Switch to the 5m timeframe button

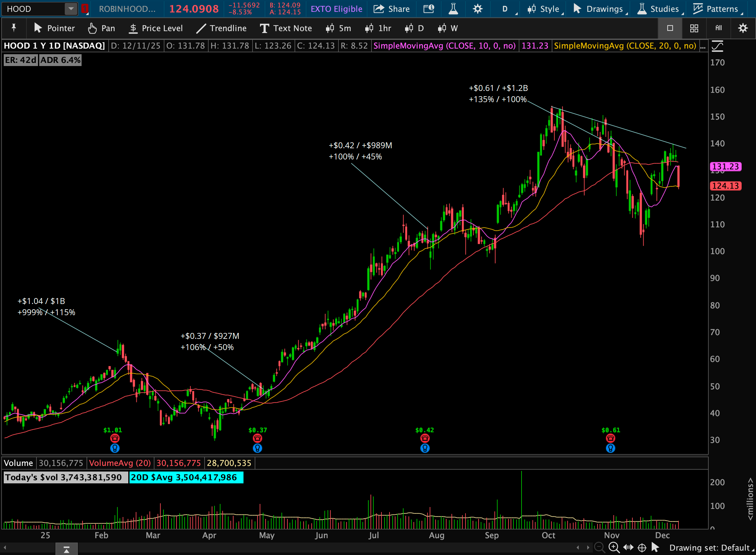click(338, 28)
